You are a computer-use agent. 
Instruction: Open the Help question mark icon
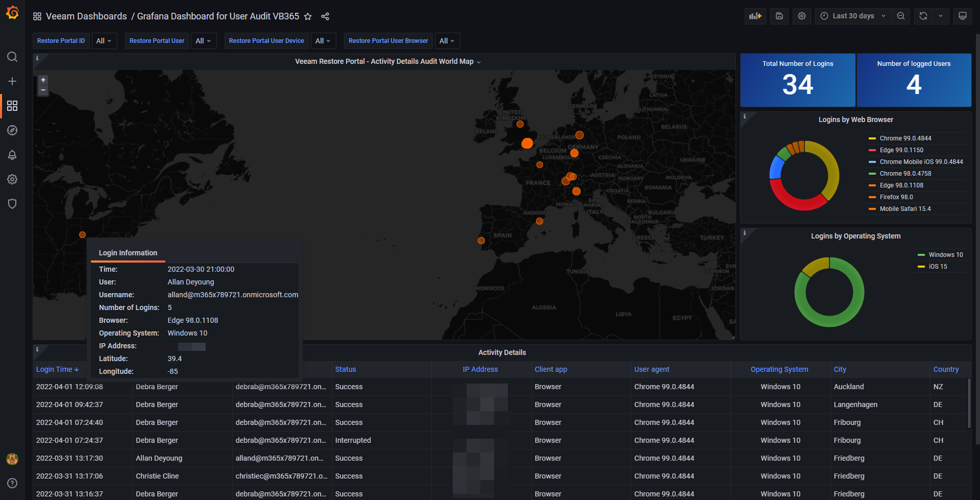(12, 483)
